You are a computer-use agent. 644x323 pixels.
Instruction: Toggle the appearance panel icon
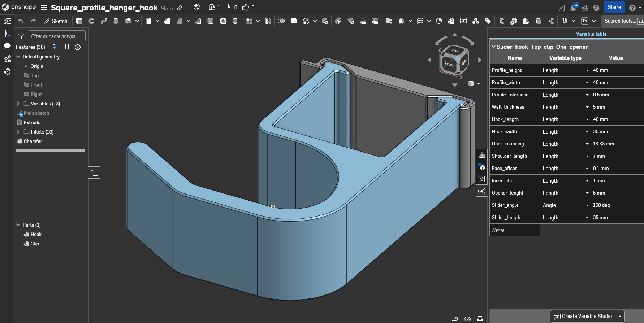pyautogui.click(x=482, y=155)
